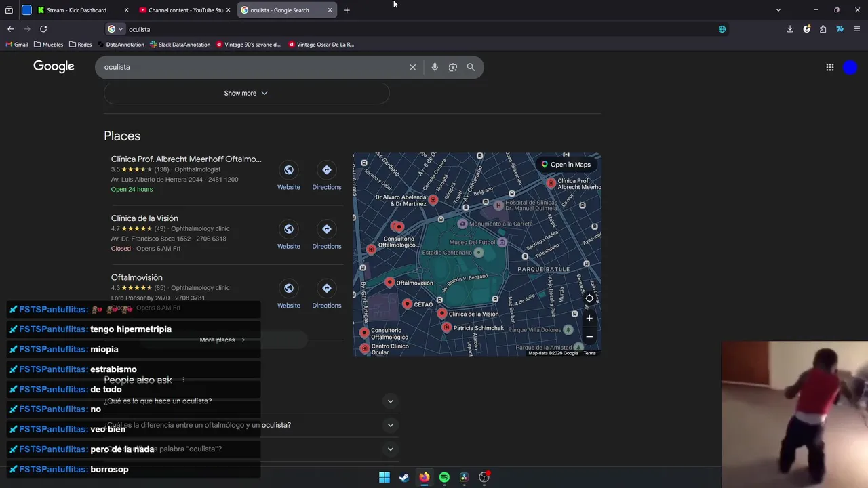Open the Google account avatar

[850, 67]
